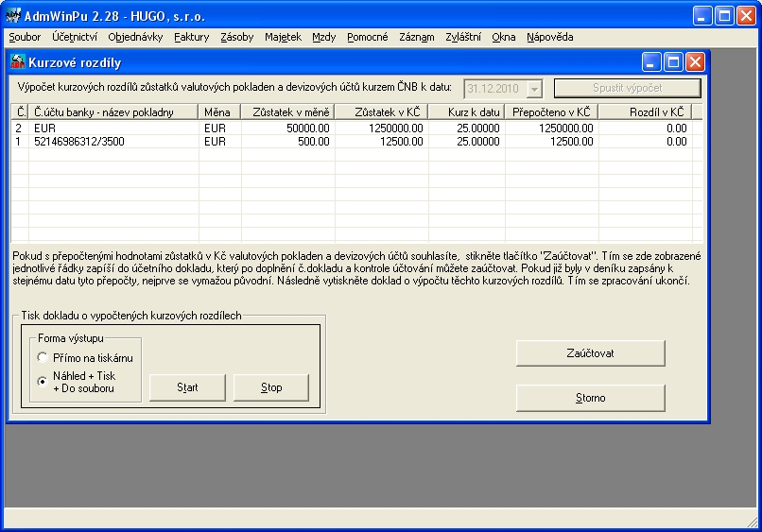This screenshot has width=762, height=532.
Task: Open the Mzdy menu
Action: click(x=323, y=37)
